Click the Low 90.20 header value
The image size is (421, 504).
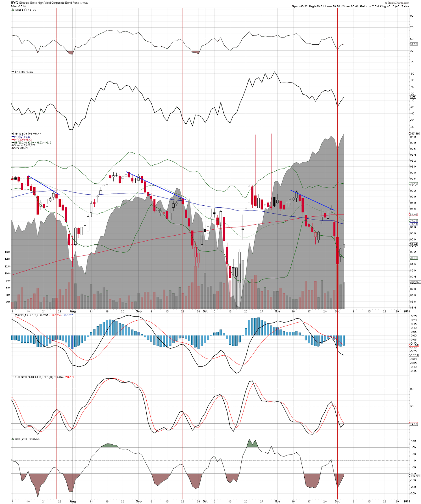(x=333, y=6)
